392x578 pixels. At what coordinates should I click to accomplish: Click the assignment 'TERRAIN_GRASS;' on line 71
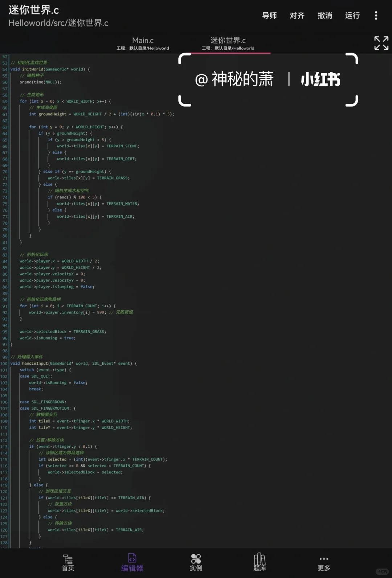(x=113, y=178)
